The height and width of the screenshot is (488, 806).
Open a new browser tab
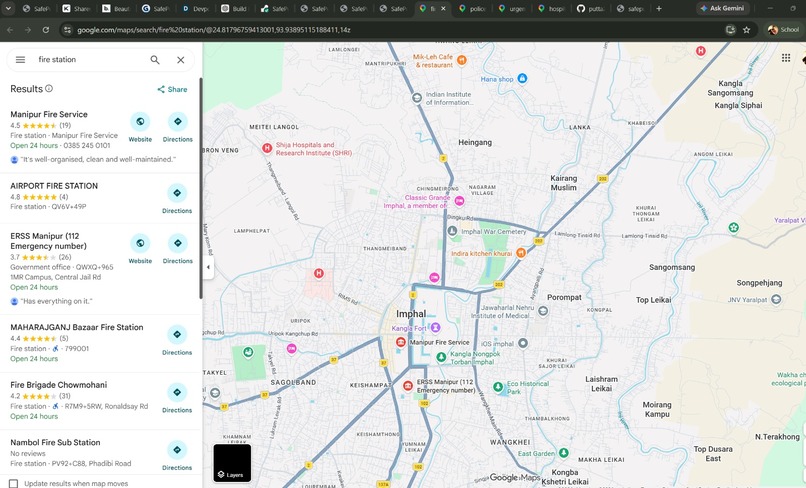[658, 8]
